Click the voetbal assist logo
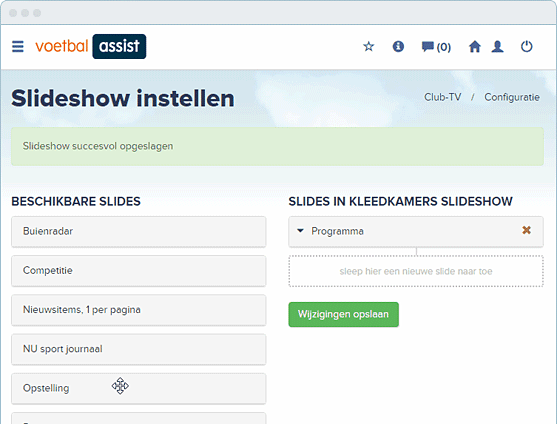This screenshot has height=424, width=557. pos(91,47)
